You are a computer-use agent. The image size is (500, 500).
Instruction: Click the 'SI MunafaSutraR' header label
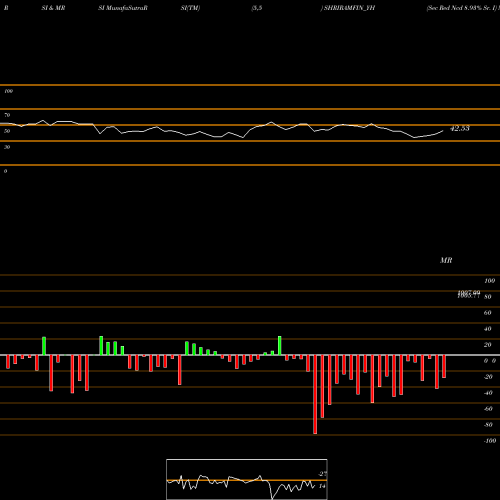123,8
